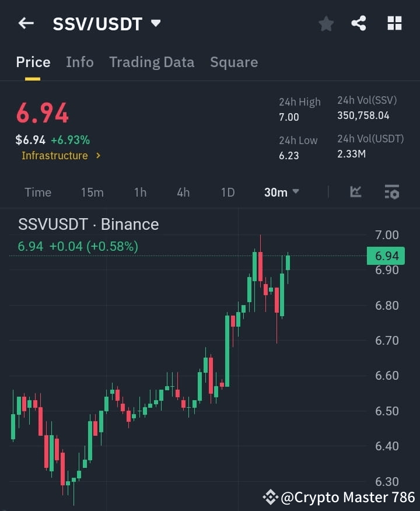420x511 pixels.
Task: Tap the 6.30 price axis label
Action: 387,481
